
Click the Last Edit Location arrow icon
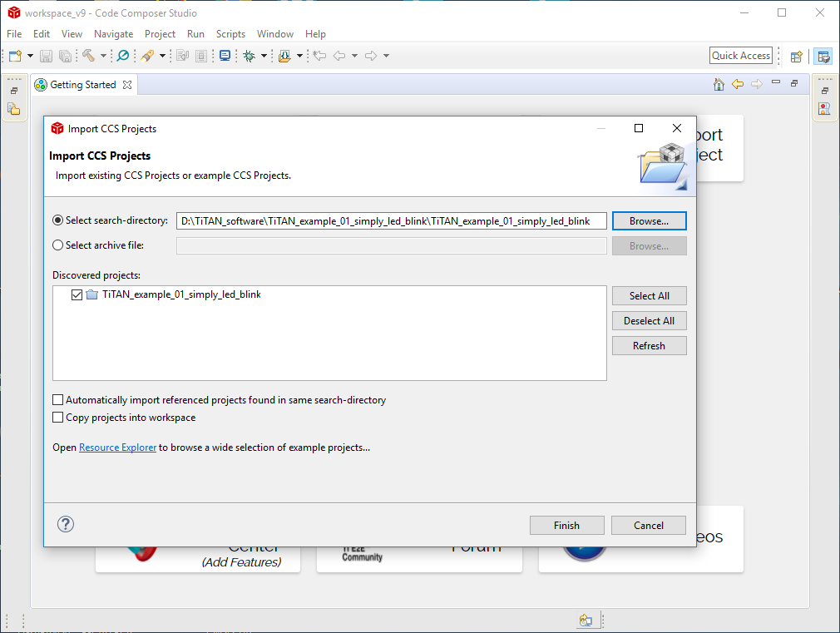[x=320, y=56]
